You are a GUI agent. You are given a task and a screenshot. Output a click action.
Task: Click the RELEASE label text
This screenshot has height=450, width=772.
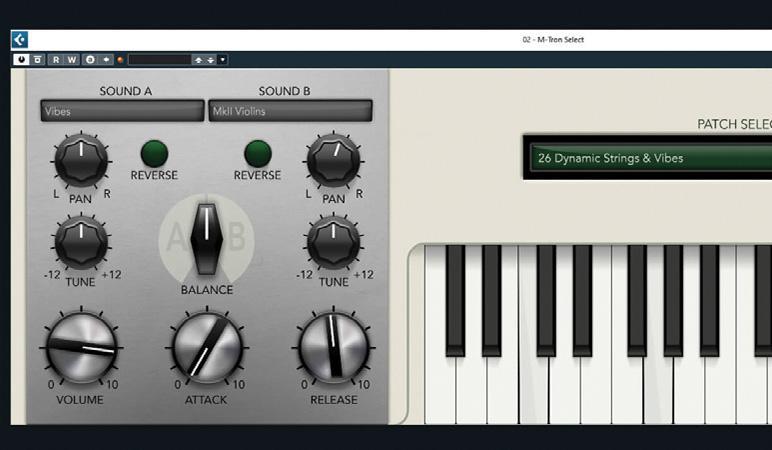[x=334, y=400]
